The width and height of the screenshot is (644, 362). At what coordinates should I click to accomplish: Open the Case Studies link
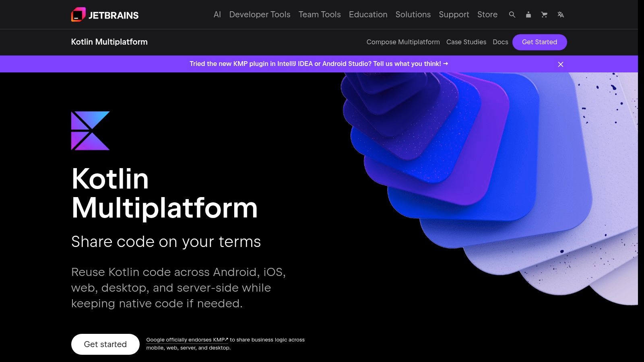click(466, 42)
